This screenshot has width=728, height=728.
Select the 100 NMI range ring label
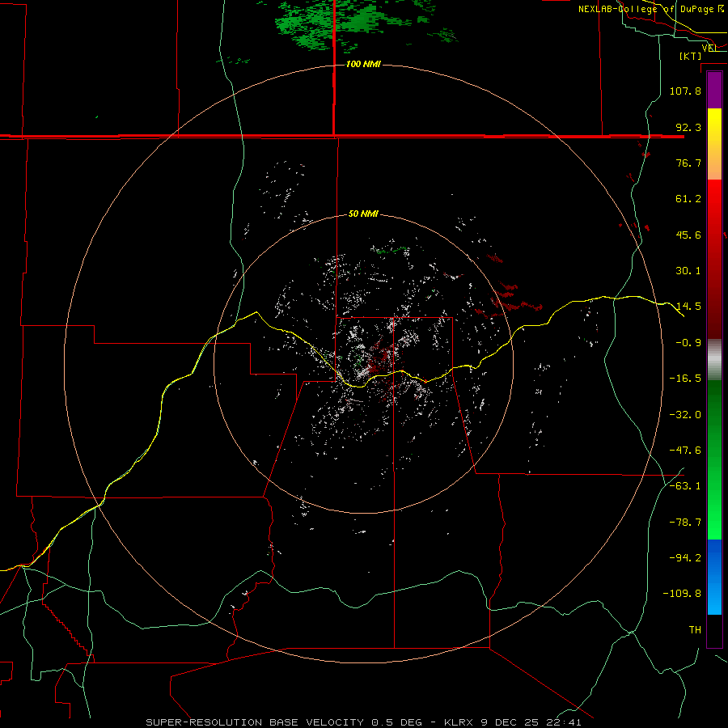363,64
